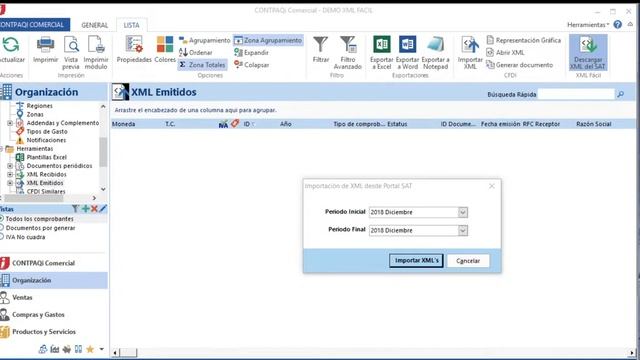The height and width of the screenshot is (360, 640).
Task: Click Ordenar sort option
Action: click(x=196, y=53)
